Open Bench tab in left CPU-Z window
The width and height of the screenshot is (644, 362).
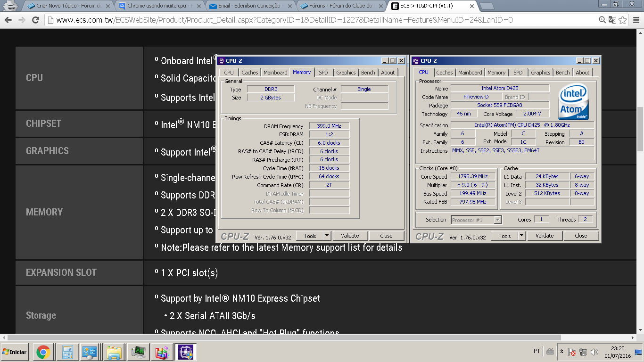coord(368,73)
